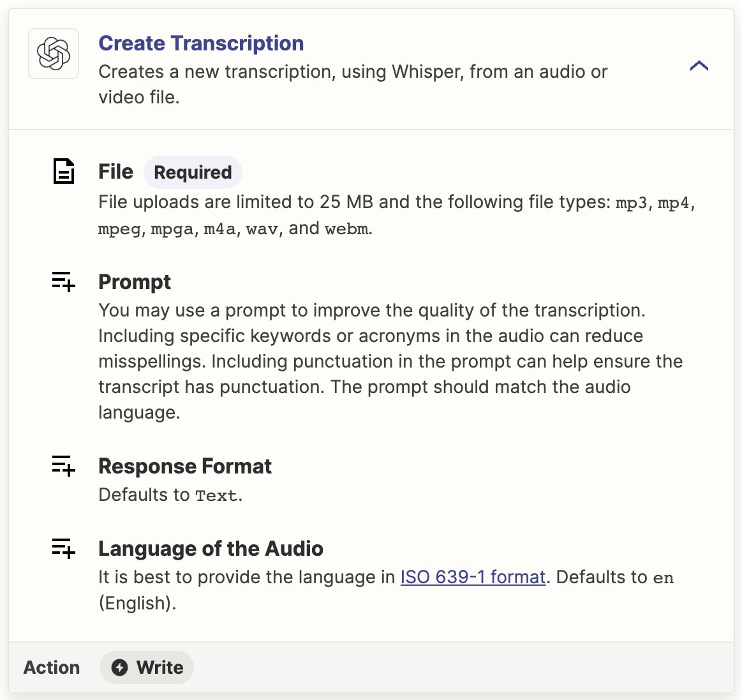Image resolution: width=742 pixels, height=700 pixels.
Task: Click the 'Creates a new transcription' description text
Action: [353, 84]
